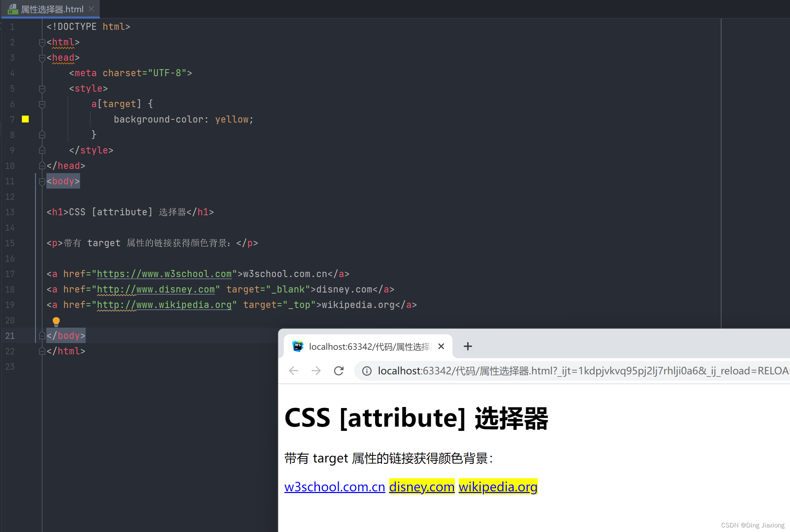The image size is (790, 532).
Task: Collapse the style tag fold on line 5
Action: pos(42,89)
